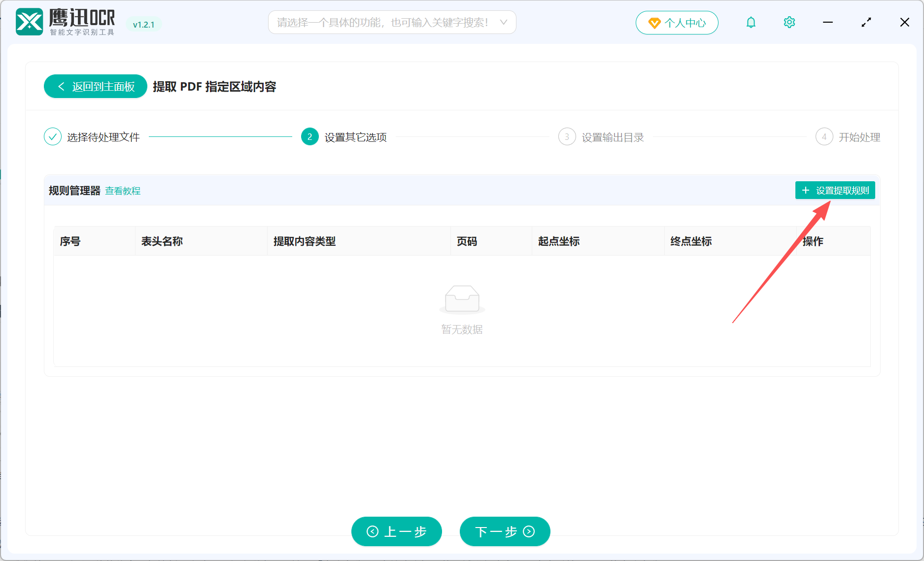Open the 查看教程 tutorial link
The height and width of the screenshot is (561, 924).
coord(123,191)
